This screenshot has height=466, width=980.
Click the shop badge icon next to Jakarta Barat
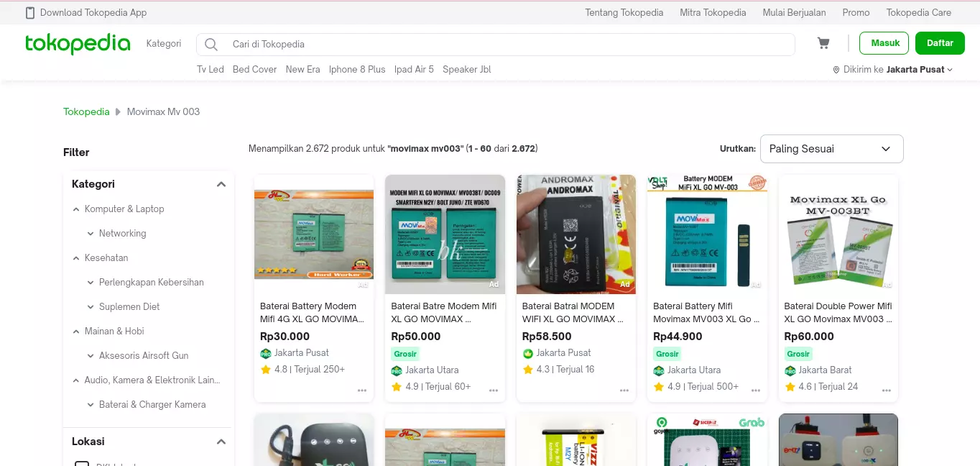(790, 370)
